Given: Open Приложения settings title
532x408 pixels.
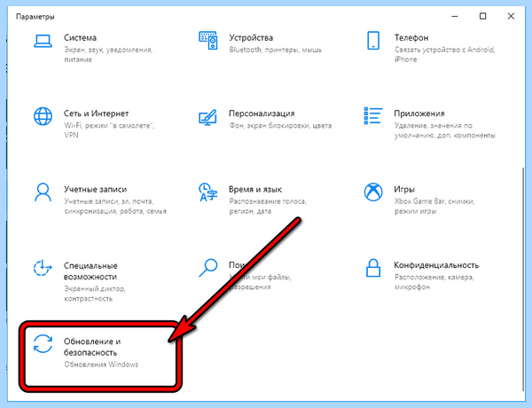Looking at the screenshot, I should pos(419,113).
